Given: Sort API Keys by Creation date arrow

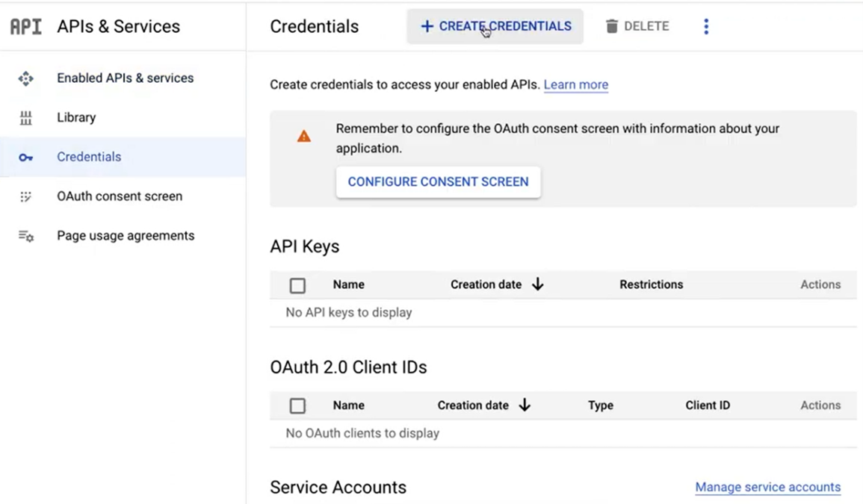Looking at the screenshot, I should pyautogui.click(x=537, y=284).
